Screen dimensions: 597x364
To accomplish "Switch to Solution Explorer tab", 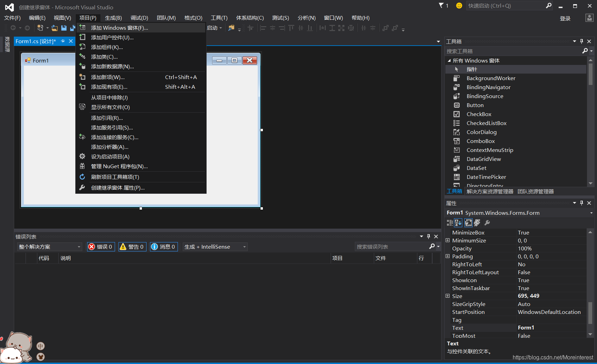I will [490, 191].
